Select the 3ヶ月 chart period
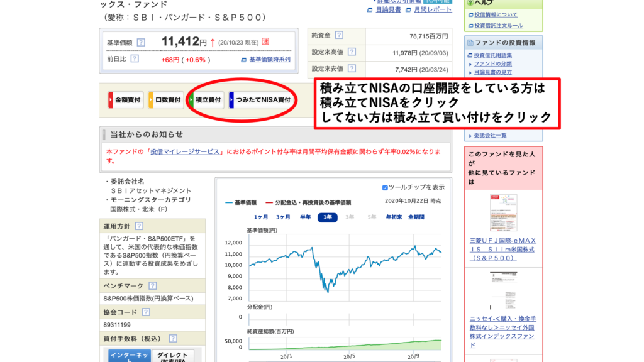 (283, 217)
